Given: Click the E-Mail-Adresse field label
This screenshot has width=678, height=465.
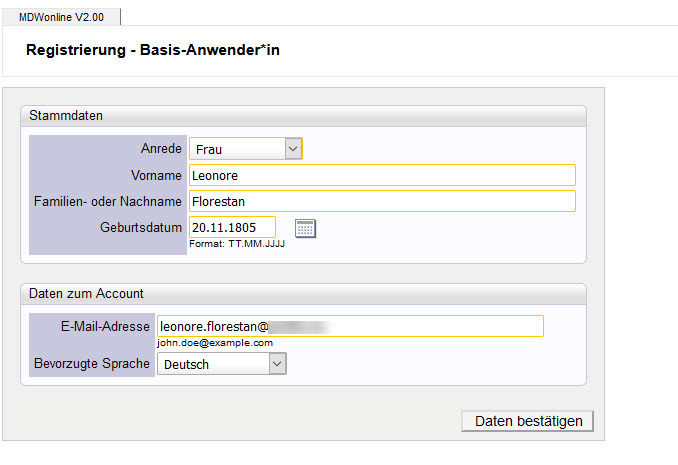Looking at the screenshot, I should [105, 326].
